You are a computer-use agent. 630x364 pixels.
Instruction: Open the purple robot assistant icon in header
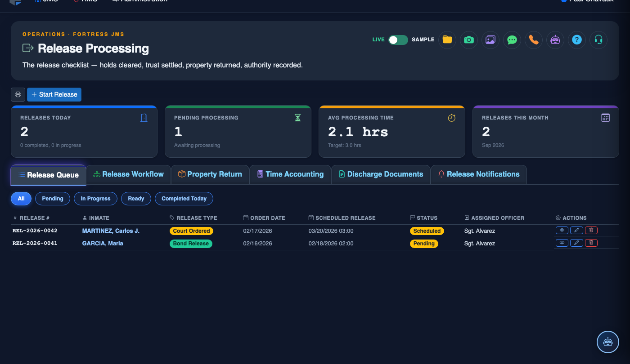click(x=555, y=40)
